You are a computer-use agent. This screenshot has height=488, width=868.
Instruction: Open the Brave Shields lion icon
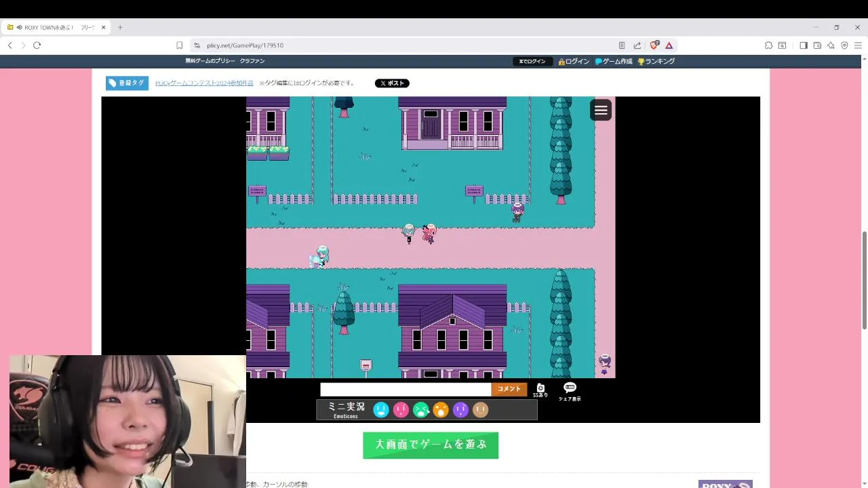[654, 45]
